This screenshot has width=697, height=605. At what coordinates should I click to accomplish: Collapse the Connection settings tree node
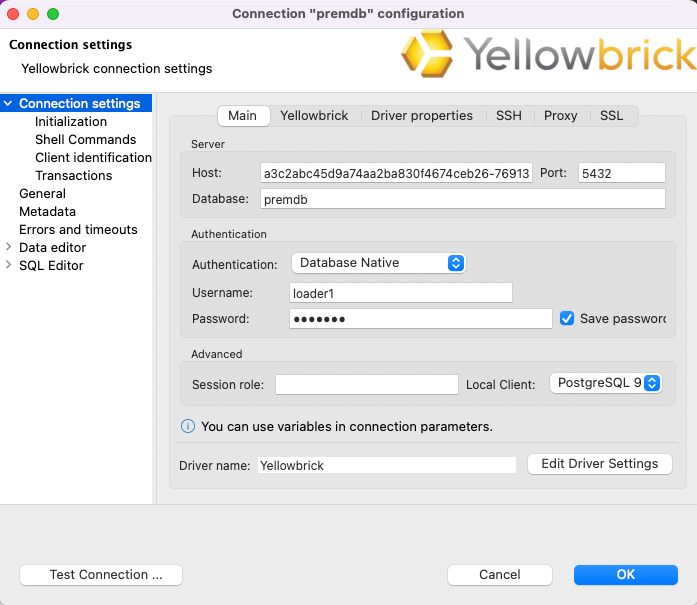pos(9,104)
